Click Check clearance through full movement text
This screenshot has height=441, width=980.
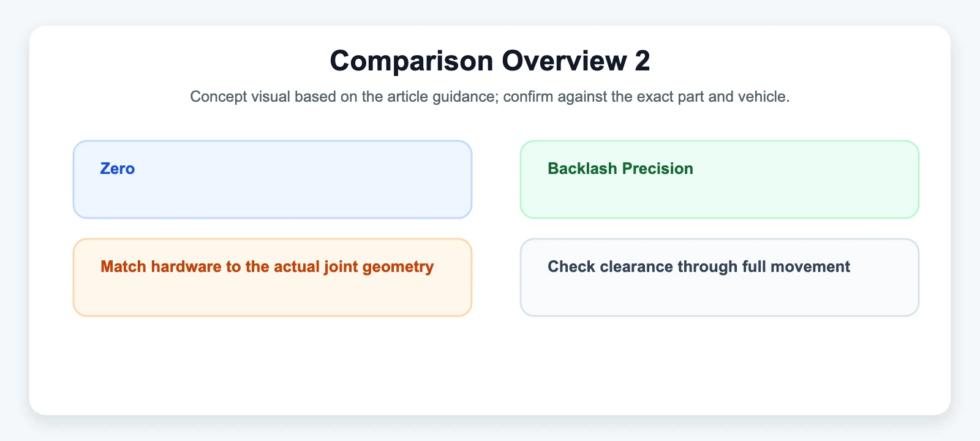[699, 267]
